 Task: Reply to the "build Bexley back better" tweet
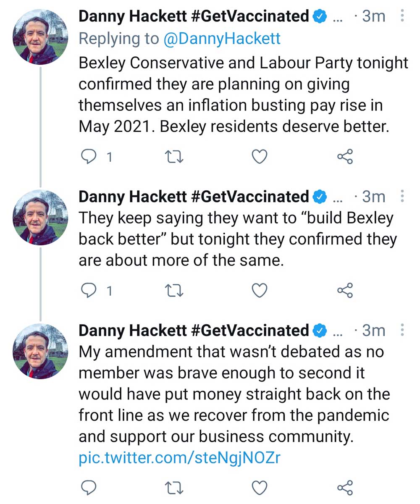coord(88,291)
